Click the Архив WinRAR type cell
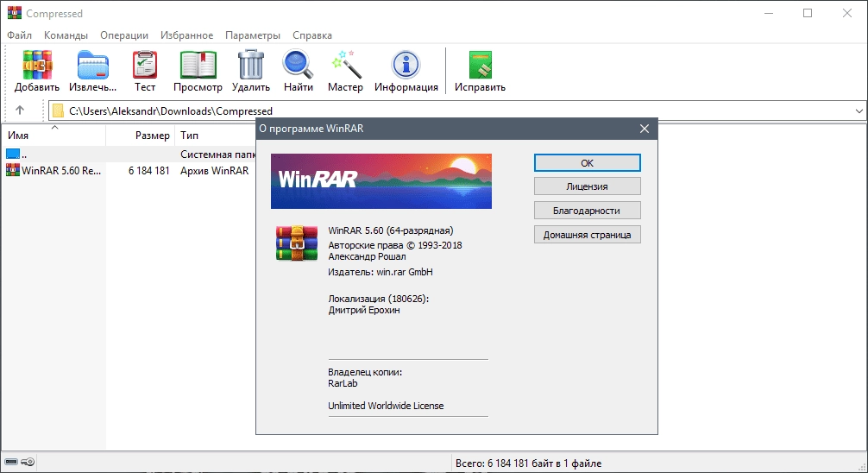868x473 pixels. (x=214, y=171)
